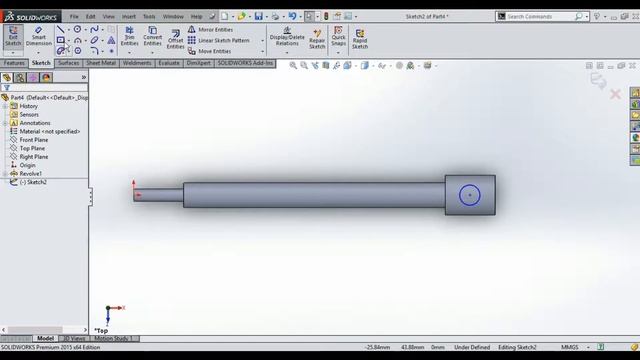Viewport: 640px width, 360px height.
Task: Switch to the Sheet Metal tab
Action: (101, 63)
